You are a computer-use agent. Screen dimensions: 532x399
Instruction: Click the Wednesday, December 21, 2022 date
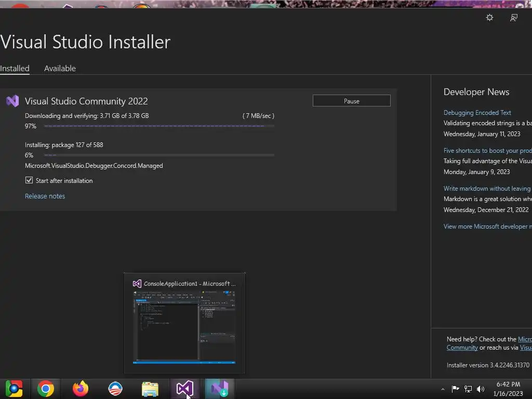[486, 210]
